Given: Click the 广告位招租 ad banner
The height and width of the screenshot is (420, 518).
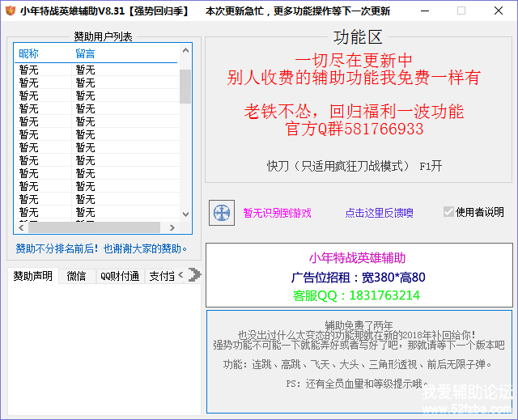Looking at the screenshot, I should [x=358, y=277].
